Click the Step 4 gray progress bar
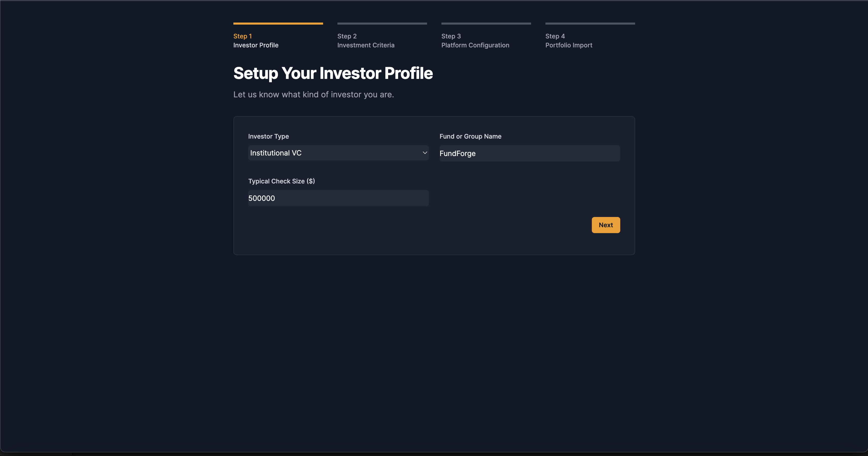868x456 pixels. (x=590, y=24)
